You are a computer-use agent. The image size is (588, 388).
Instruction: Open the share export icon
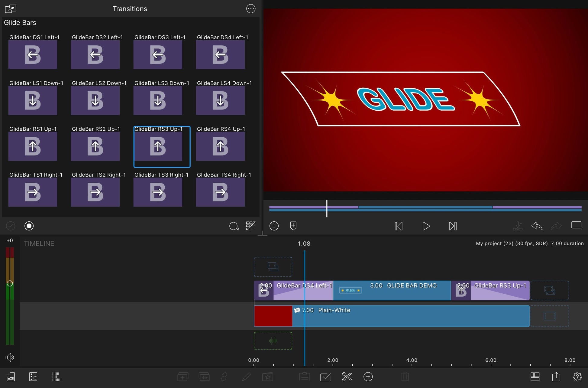tap(556, 377)
